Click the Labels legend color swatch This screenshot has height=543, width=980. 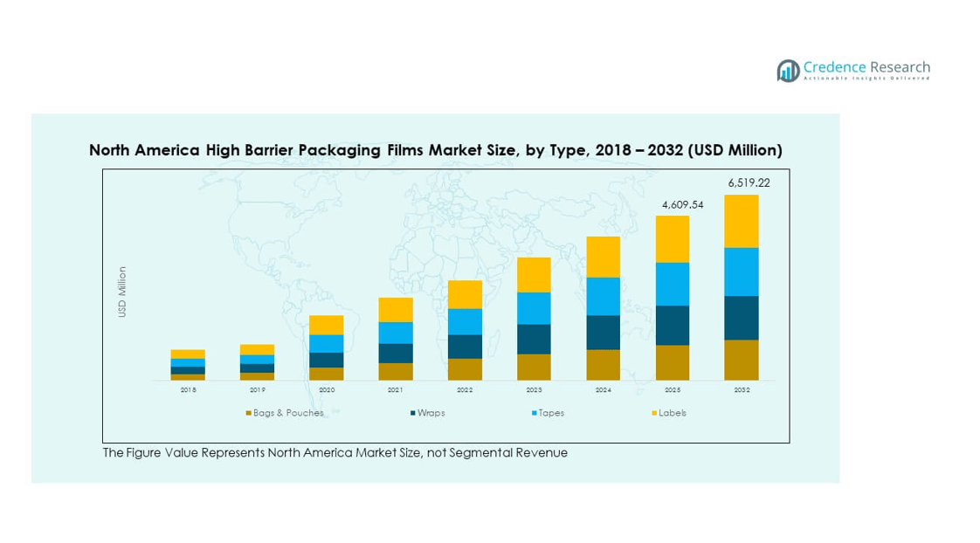(x=653, y=413)
